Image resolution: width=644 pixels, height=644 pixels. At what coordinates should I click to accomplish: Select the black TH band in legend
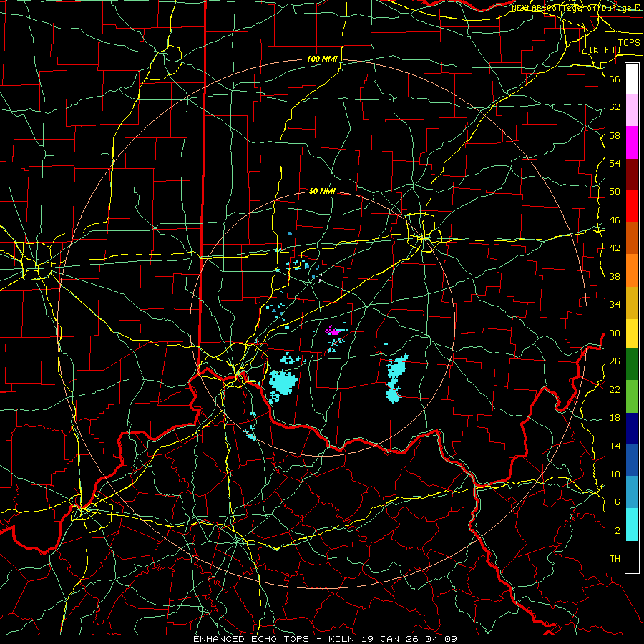coord(632,557)
